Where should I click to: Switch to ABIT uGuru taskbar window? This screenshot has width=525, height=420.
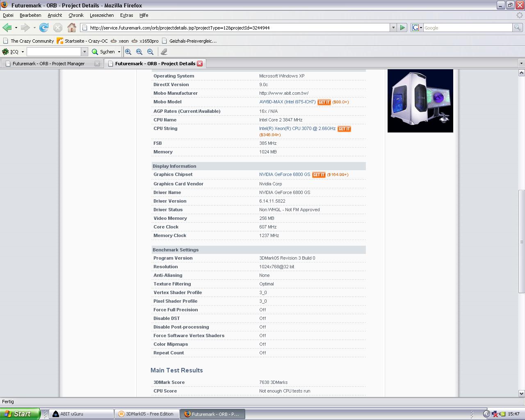[82, 414]
